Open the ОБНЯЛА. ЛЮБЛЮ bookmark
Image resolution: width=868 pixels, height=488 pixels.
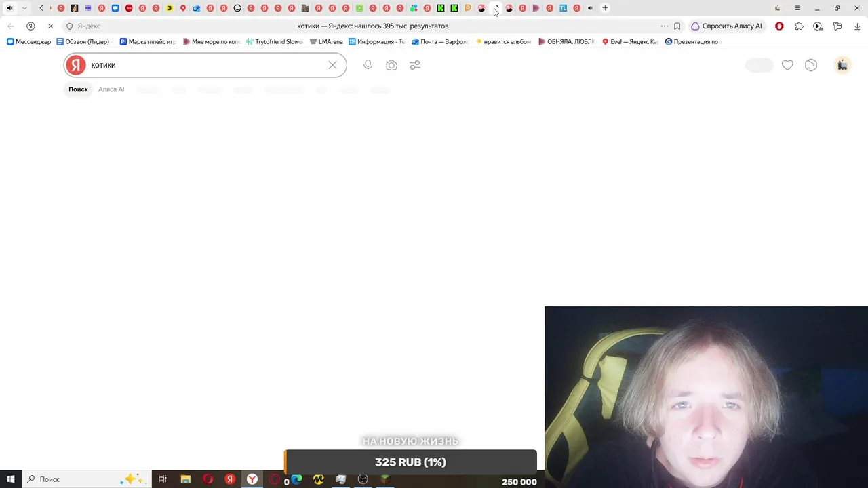567,41
